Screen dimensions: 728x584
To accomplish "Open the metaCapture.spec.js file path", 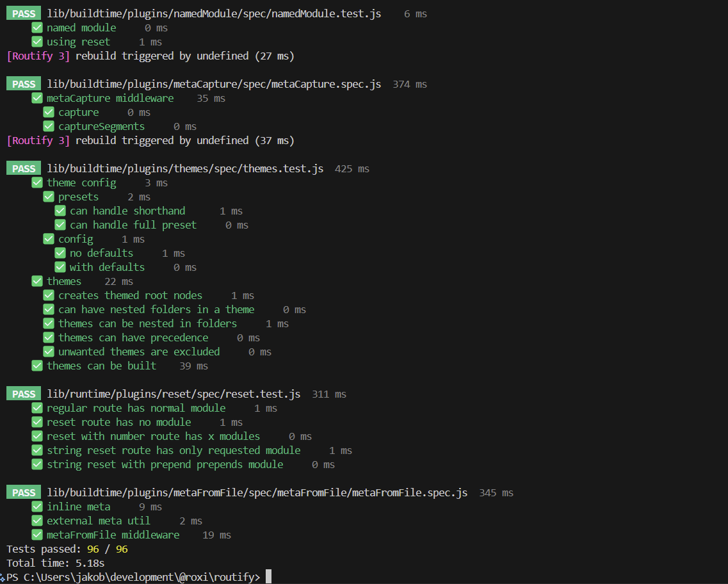I will point(214,84).
